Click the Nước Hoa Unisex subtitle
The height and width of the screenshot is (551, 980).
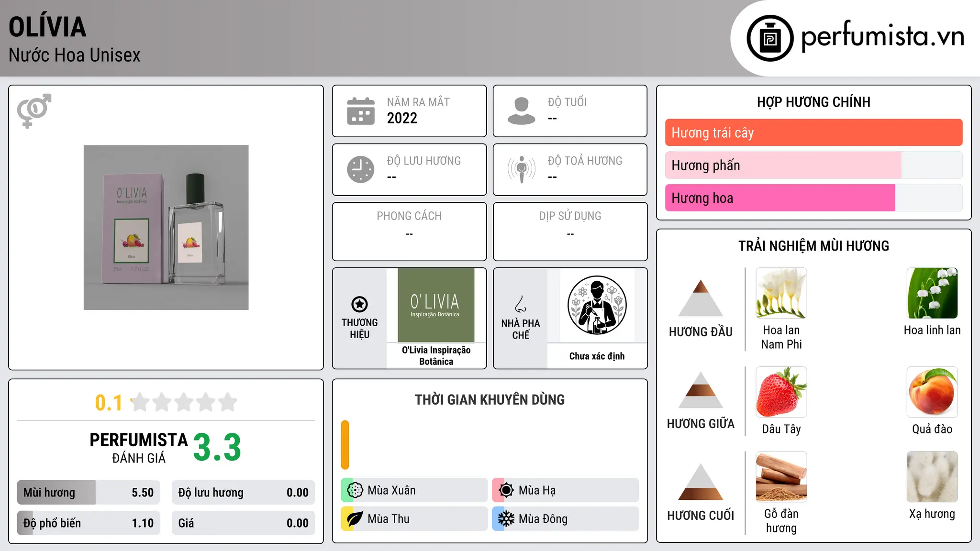(x=75, y=55)
